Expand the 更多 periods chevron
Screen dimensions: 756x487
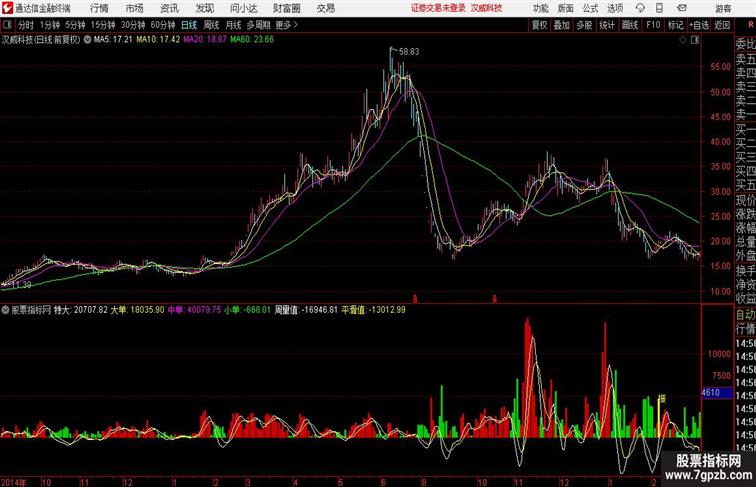(x=296, y=25)
